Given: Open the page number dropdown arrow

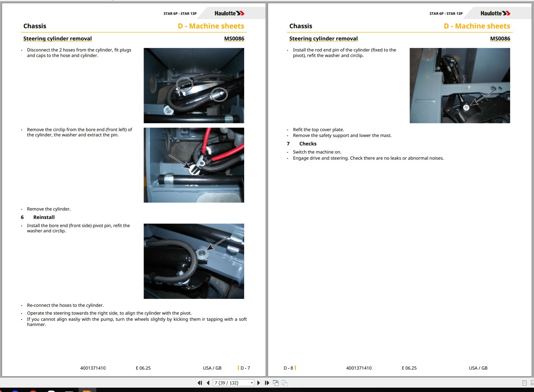Looking at the screenshot, I should pos(252,383).
